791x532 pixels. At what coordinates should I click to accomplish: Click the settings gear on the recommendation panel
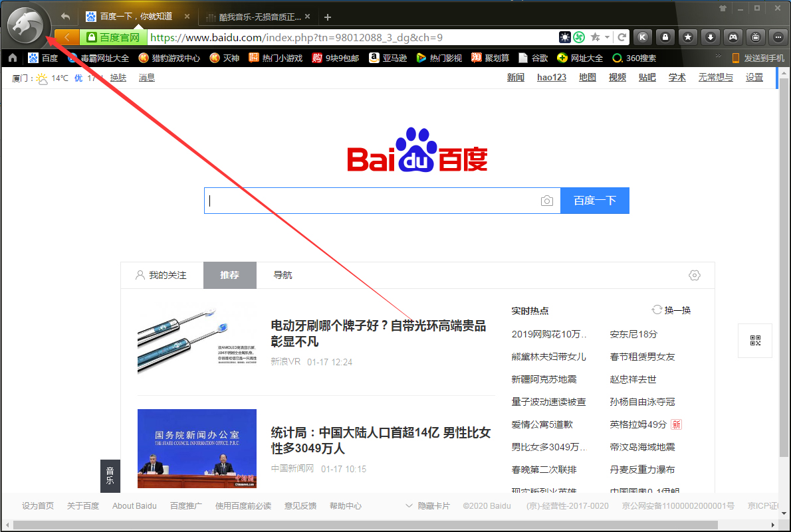[x=695, y=275]
